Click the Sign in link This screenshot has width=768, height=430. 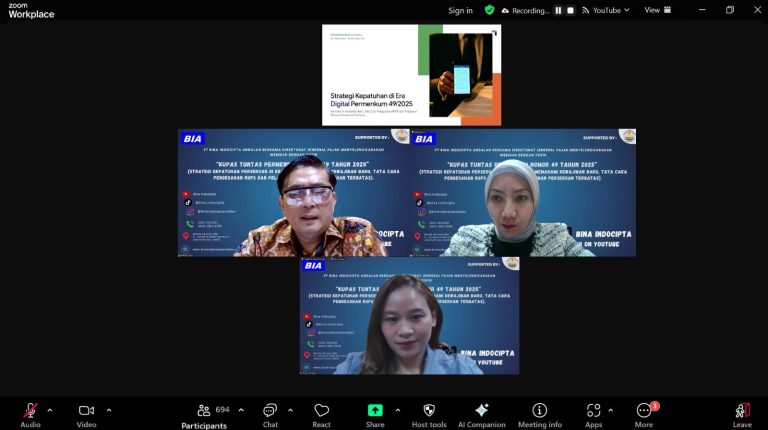tap(460, 10)
